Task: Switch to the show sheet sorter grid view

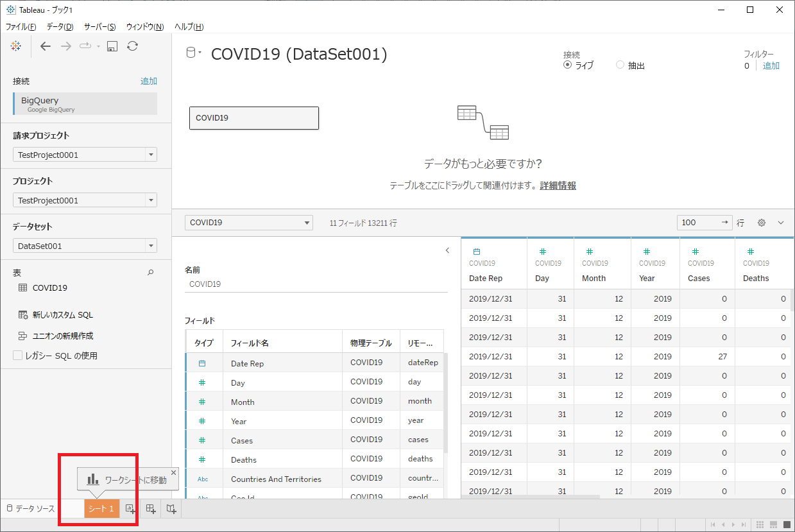Action: [x=761, y=525]
